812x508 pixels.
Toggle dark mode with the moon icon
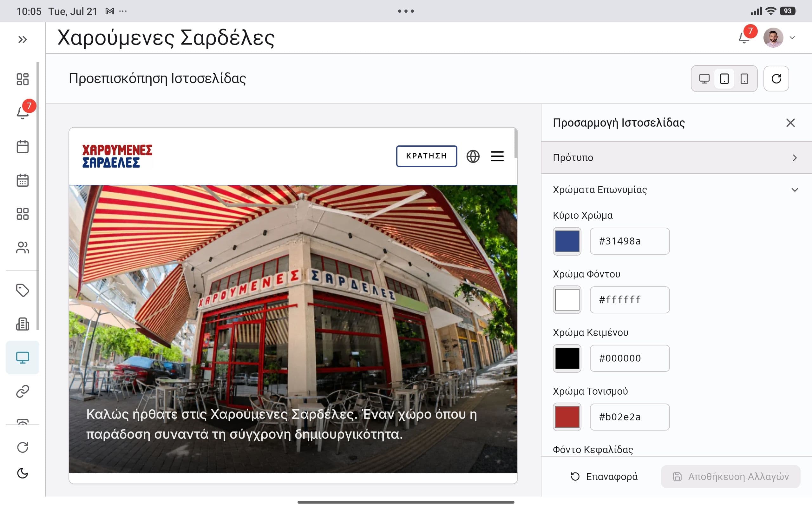23,473
